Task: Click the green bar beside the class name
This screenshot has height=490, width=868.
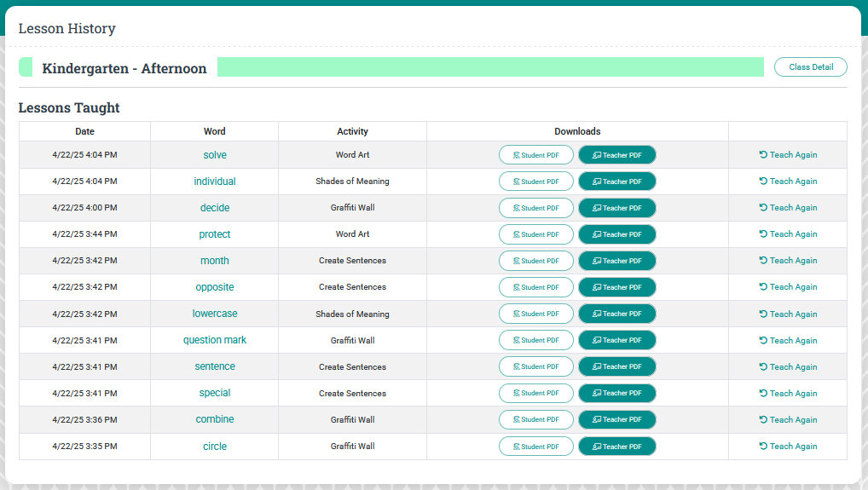Action: [490, 67]
